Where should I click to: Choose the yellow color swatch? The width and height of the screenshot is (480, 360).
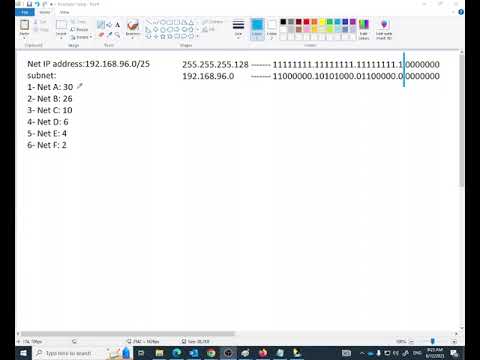(322, 22)
